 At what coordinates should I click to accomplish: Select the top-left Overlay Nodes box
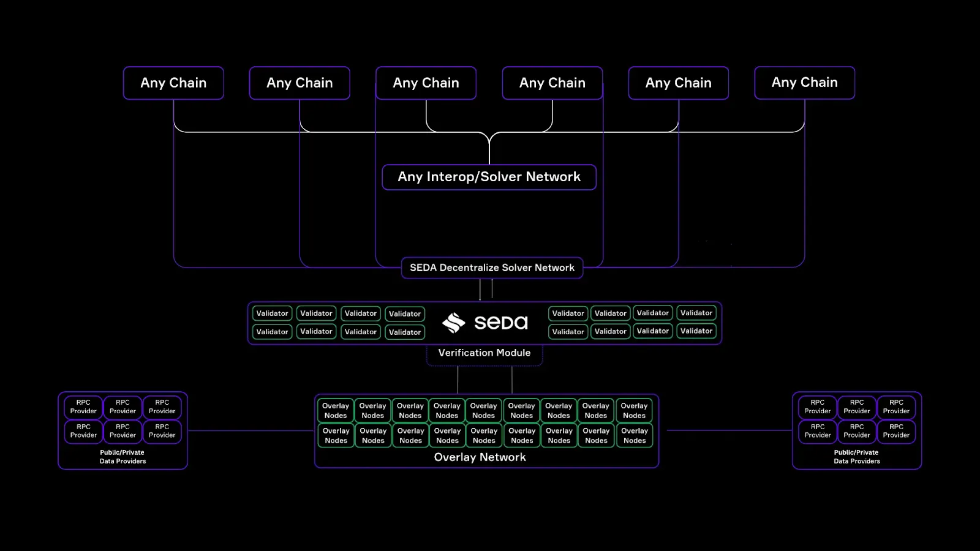[x=336, y=411]
